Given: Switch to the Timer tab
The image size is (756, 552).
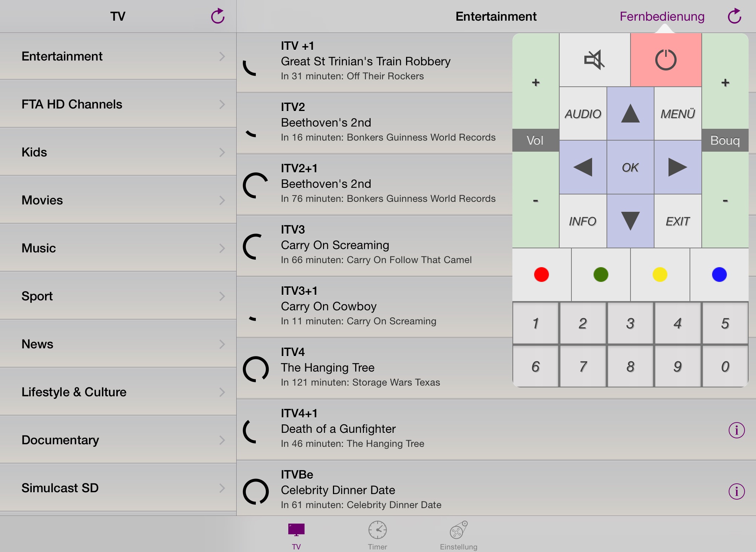Looking at the screenshot, I should pos(377,535).
